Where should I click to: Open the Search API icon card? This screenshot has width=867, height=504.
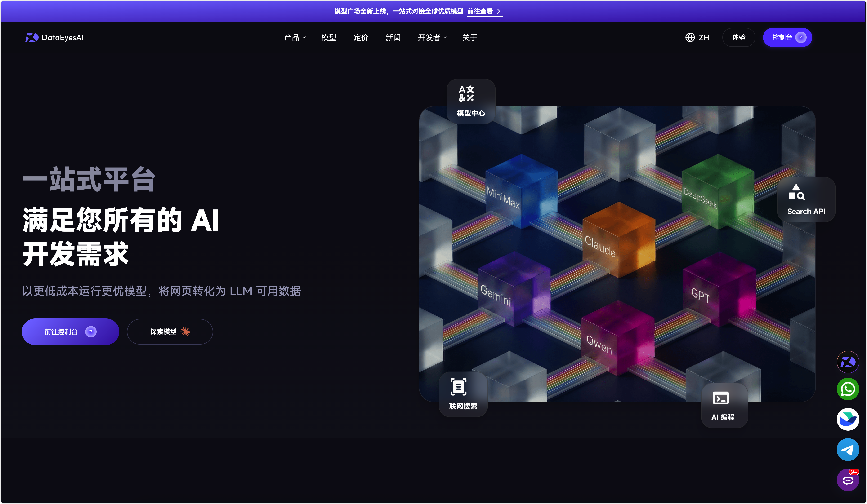(806, 199)
